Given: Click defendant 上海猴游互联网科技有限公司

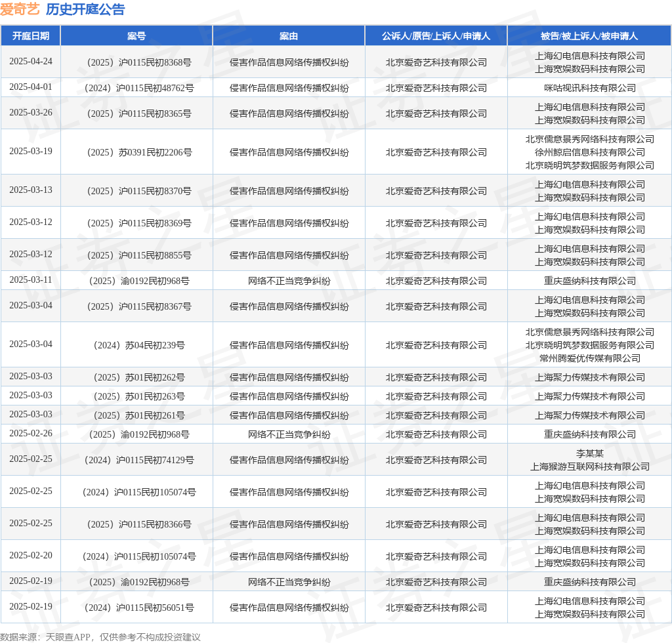Looking at the screenshot, I should (590, 467).
